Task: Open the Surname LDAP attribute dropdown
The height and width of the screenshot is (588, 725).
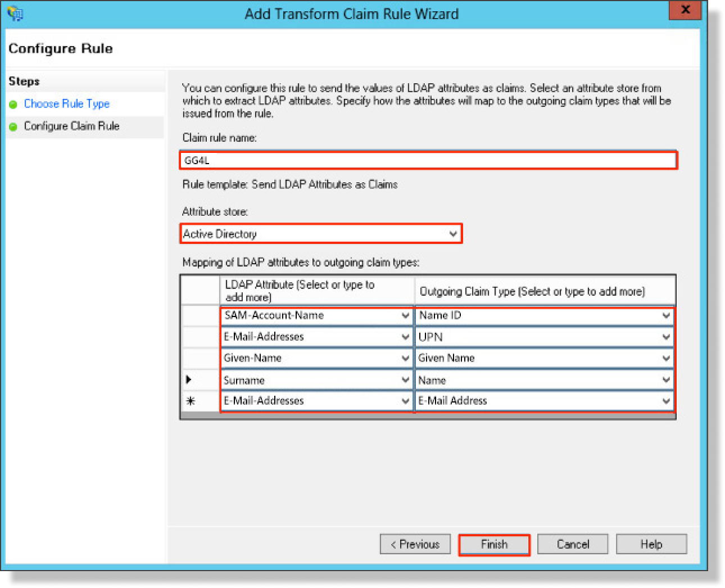Action: coord(405,380)
